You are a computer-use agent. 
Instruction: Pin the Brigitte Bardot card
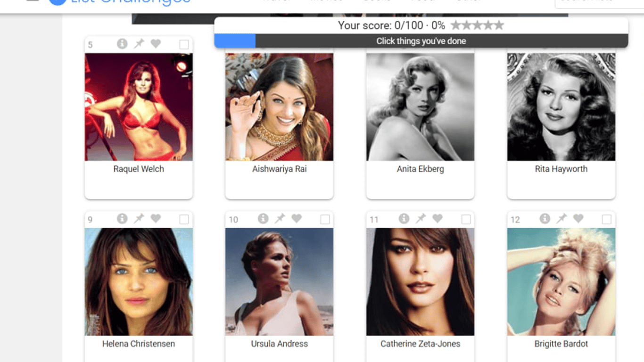click(x=561, y=219)
